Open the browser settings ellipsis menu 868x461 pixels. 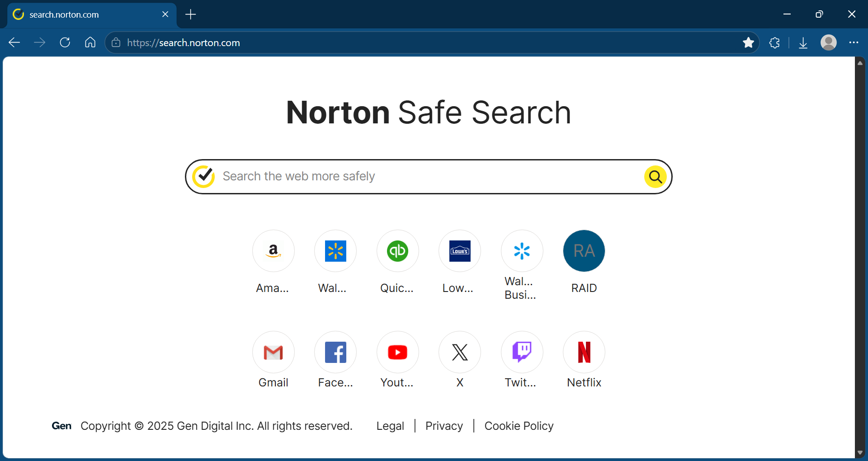tap(854, 42)
